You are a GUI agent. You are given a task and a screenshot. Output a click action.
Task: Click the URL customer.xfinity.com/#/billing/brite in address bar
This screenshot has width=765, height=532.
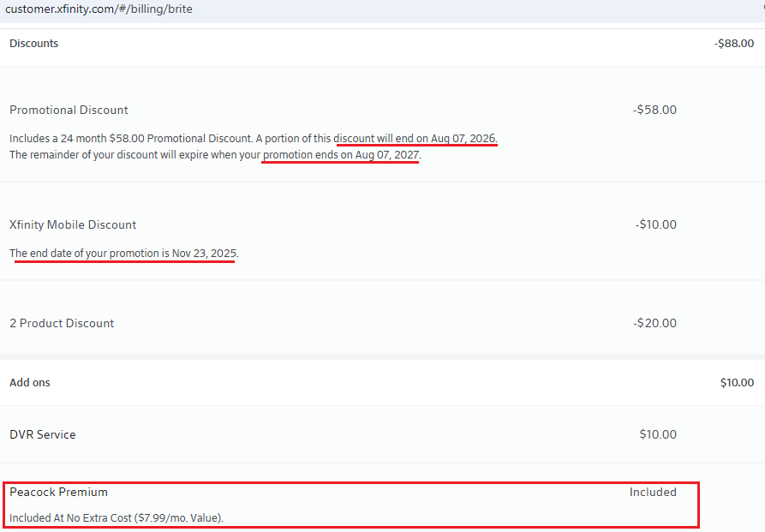tap(99, 9)
